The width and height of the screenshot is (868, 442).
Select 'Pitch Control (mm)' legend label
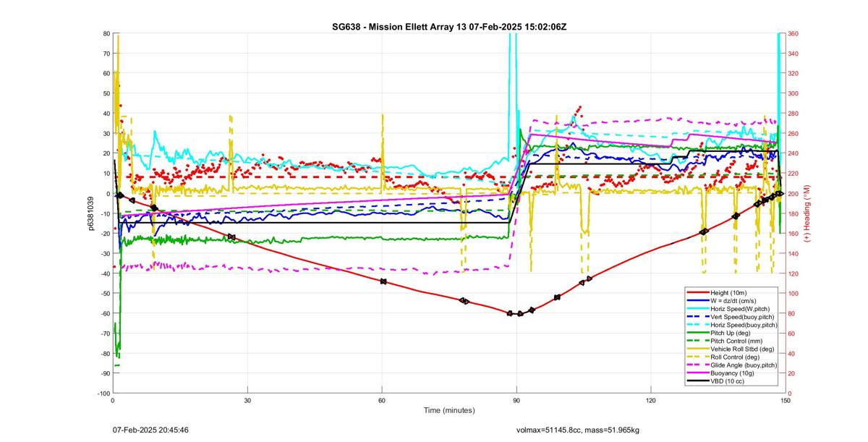coord(738,340)
